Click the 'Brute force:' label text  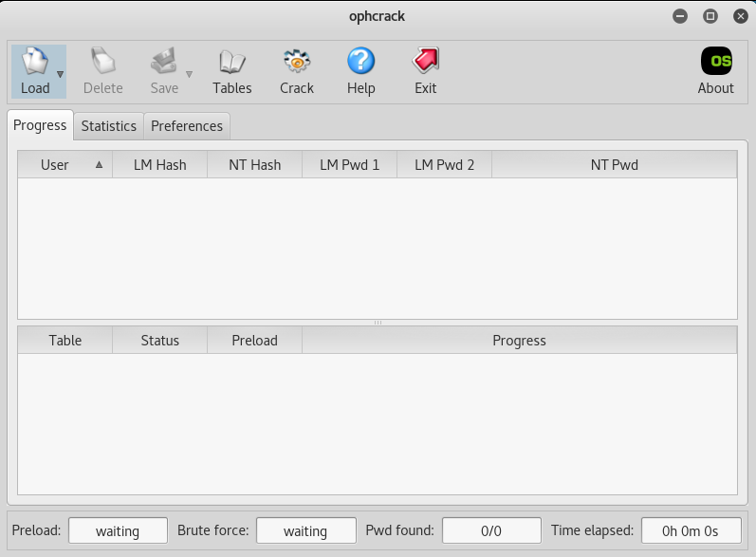213,530
